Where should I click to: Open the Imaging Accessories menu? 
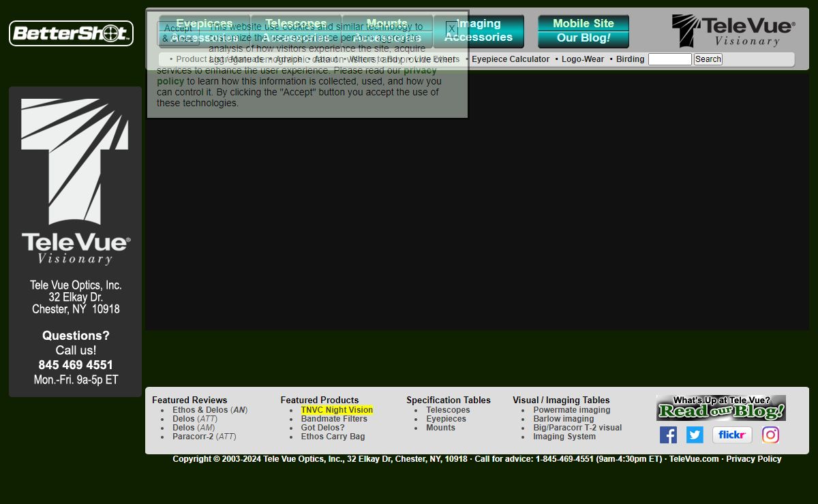point(479,31)
